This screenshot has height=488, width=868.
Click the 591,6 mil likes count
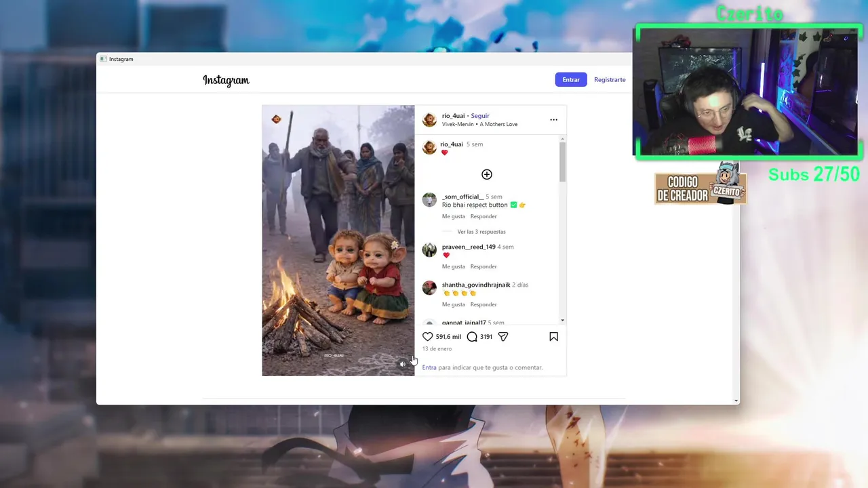click(448, 337)
